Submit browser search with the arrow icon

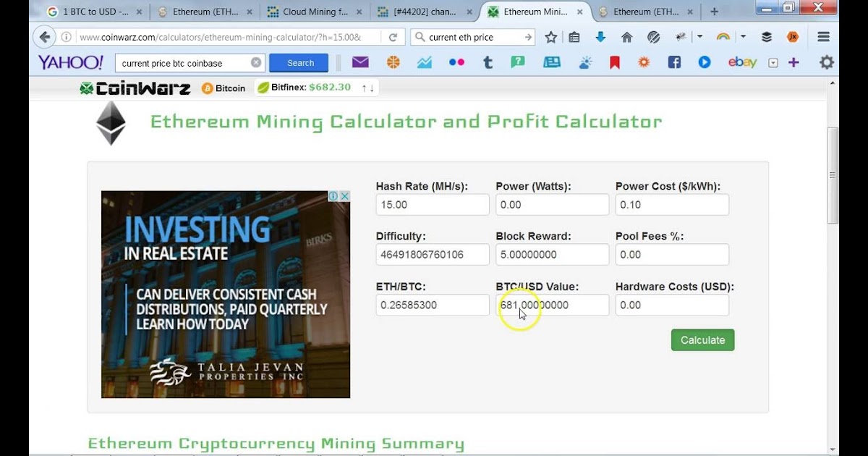click(529, 37)
